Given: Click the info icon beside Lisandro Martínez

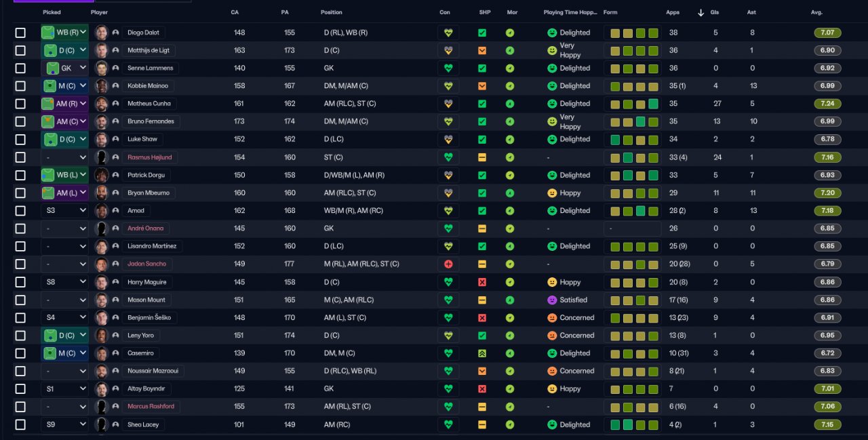Looking at the screenshot, I should pos(116,247).
